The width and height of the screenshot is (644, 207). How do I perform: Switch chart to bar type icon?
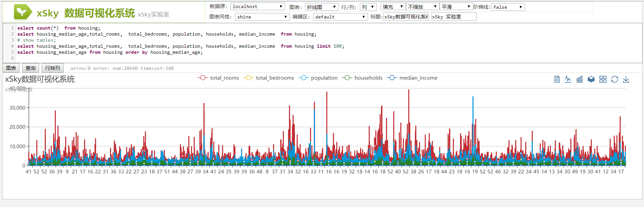coord(579,79)
